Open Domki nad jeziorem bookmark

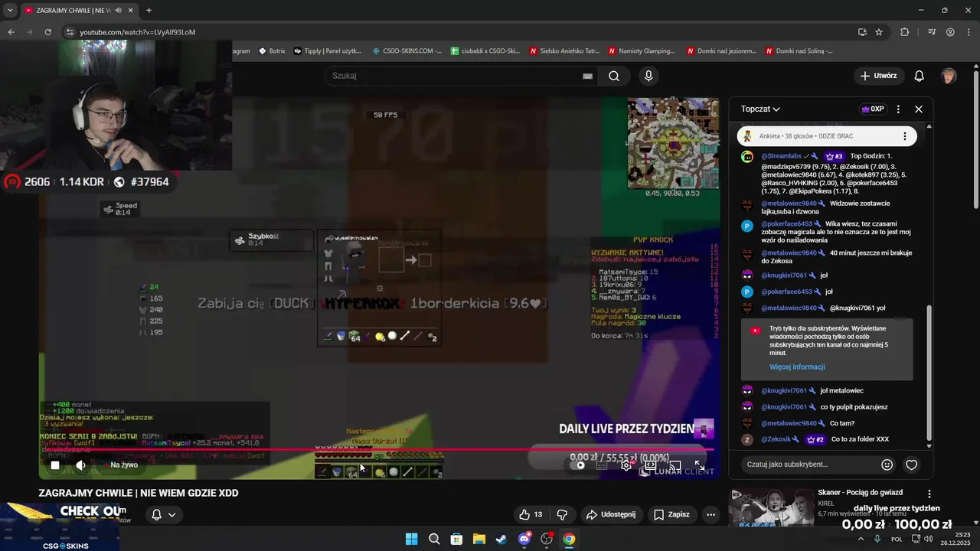722,51
